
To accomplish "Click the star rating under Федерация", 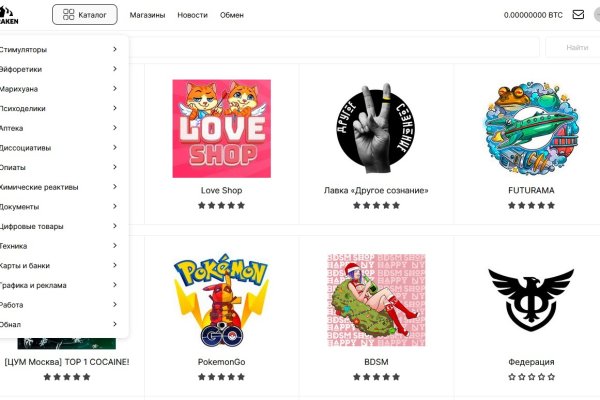I will [x=531, y=377].
